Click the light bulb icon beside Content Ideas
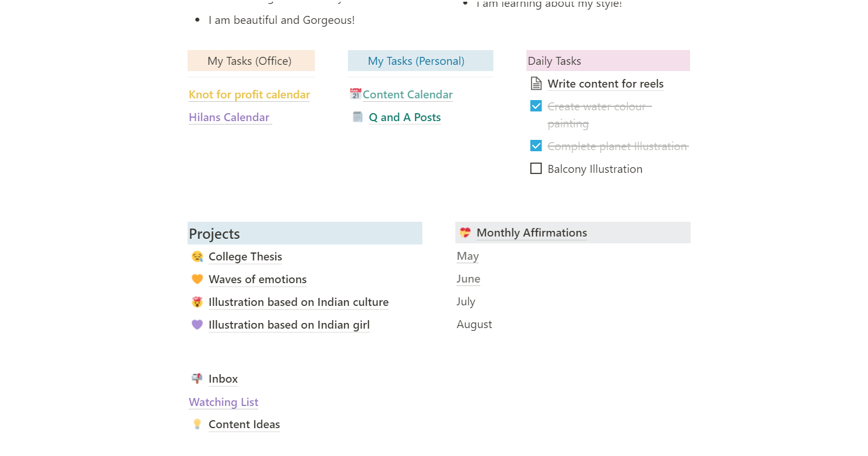 coord(197,424)
